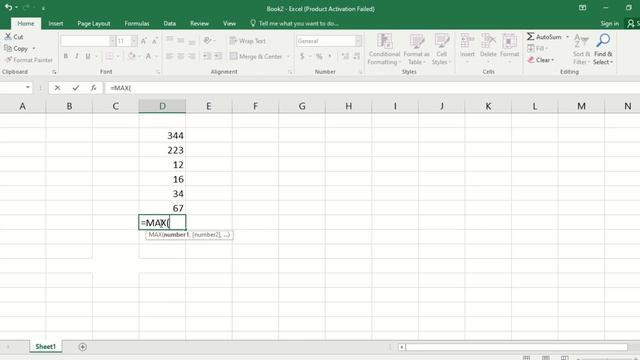
Task: Apply Percent Style format
Action: click(x=319, y=56)
